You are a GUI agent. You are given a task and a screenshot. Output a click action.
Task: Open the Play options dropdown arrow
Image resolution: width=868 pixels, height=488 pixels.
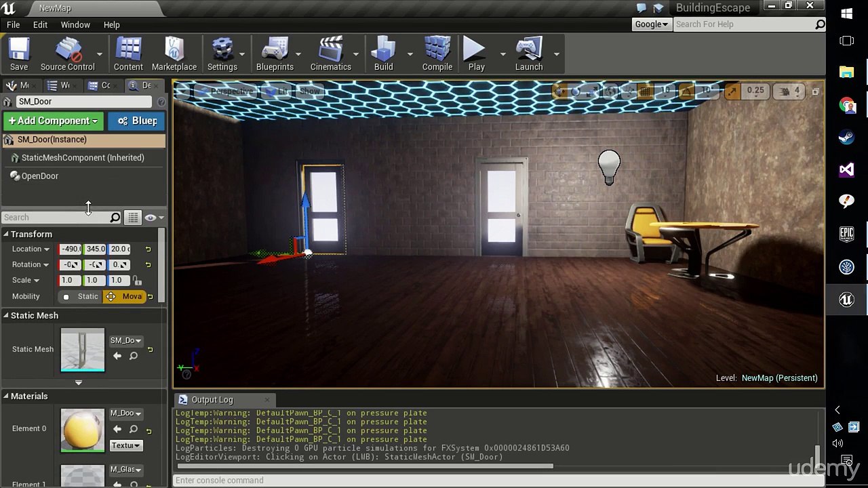click(502, 54)
